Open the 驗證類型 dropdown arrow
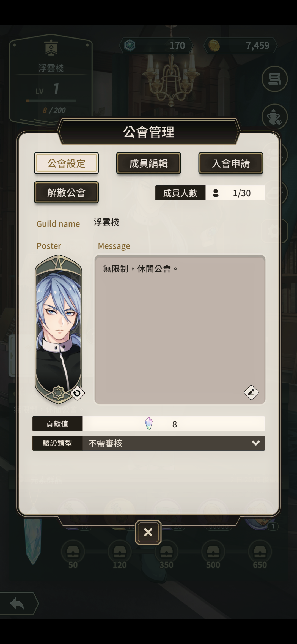The height and width of the screenshot is (644, 297). point(256,443)
